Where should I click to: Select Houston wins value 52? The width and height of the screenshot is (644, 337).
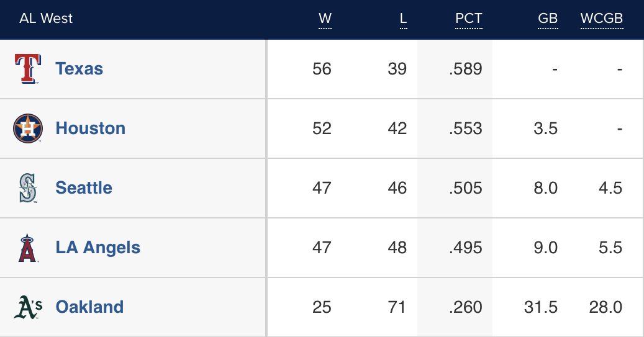click(x=322, y=128)
